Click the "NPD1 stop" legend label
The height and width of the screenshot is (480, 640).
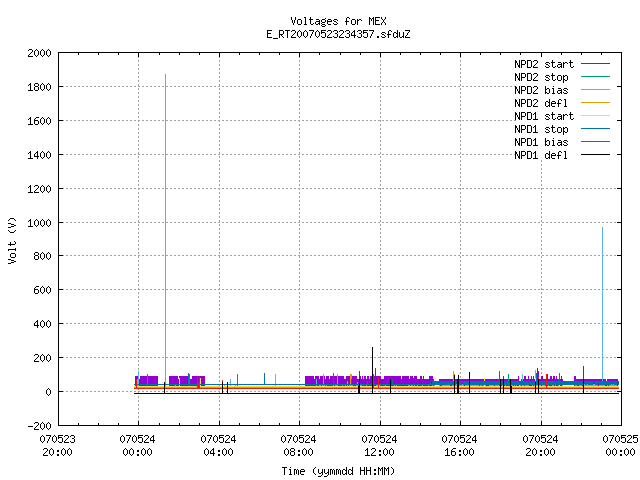pyautogui.click(x=541, y=129)
